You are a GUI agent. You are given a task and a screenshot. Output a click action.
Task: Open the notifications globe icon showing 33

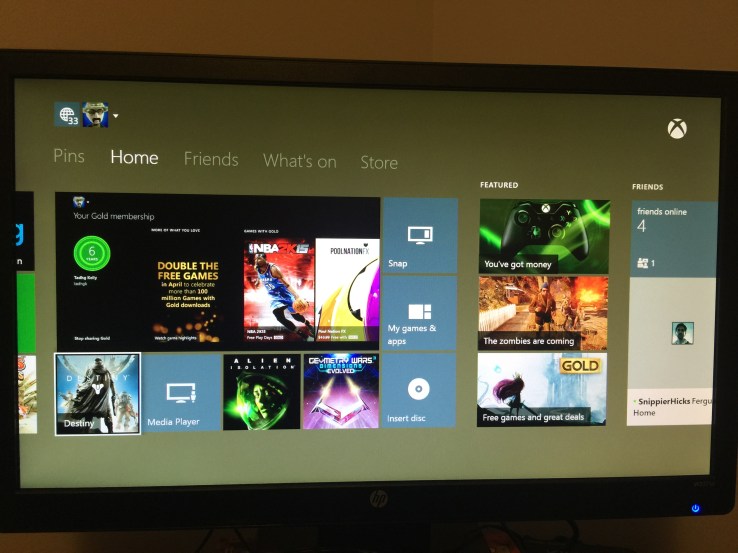tap(67, 115)
